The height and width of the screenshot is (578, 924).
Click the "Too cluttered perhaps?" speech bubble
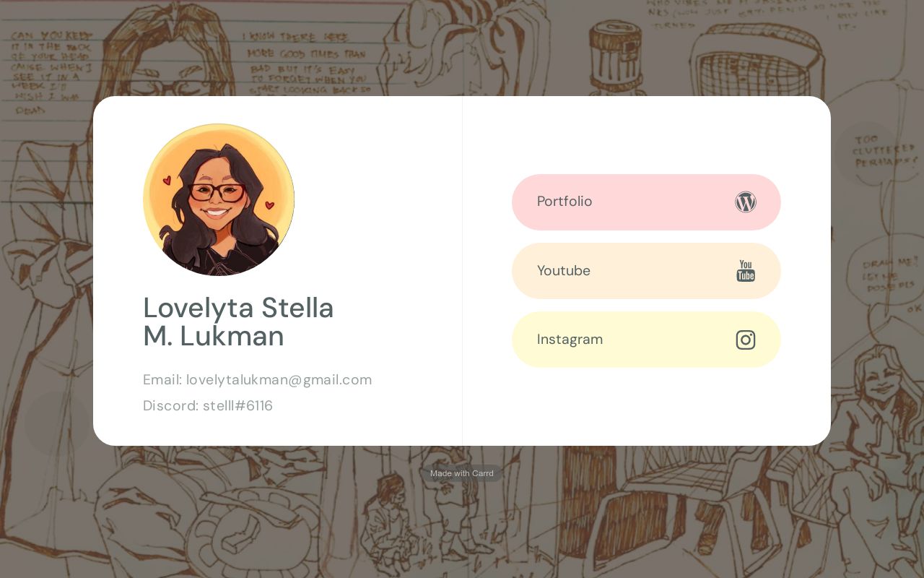coord(882,152)
